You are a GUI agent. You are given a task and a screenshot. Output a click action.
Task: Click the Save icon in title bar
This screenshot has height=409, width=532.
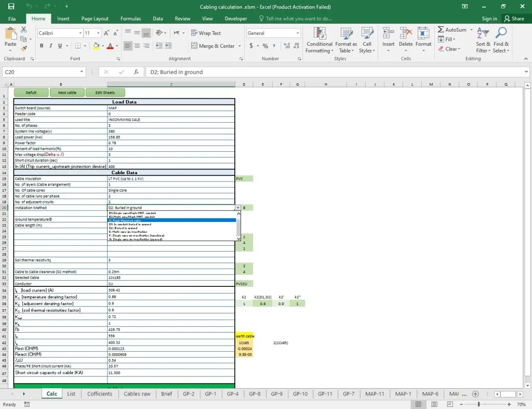[11, 7]
